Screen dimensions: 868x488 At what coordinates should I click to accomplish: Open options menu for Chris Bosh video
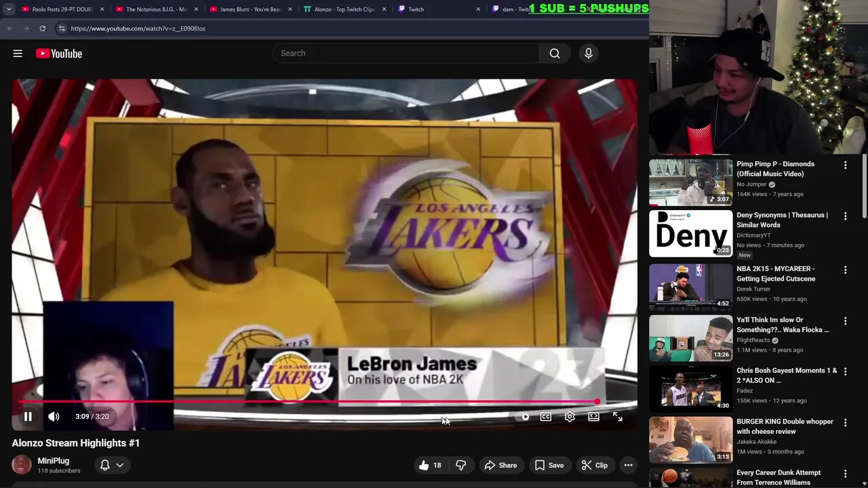[x=845, y=371]
